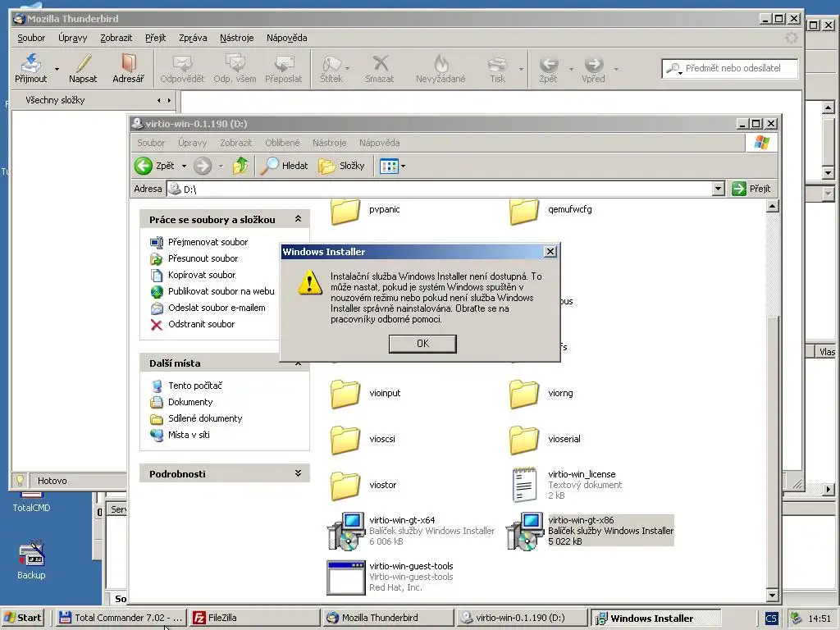This screenshot has height=630, width=840.
Task: Open the Adresa address bar dropdown
Action: click(719, 189)
